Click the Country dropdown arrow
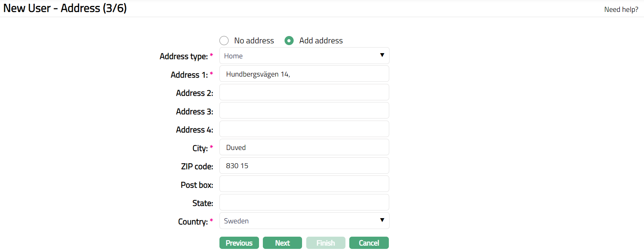This screenshot has width=644, height=251. click(382, 220)
